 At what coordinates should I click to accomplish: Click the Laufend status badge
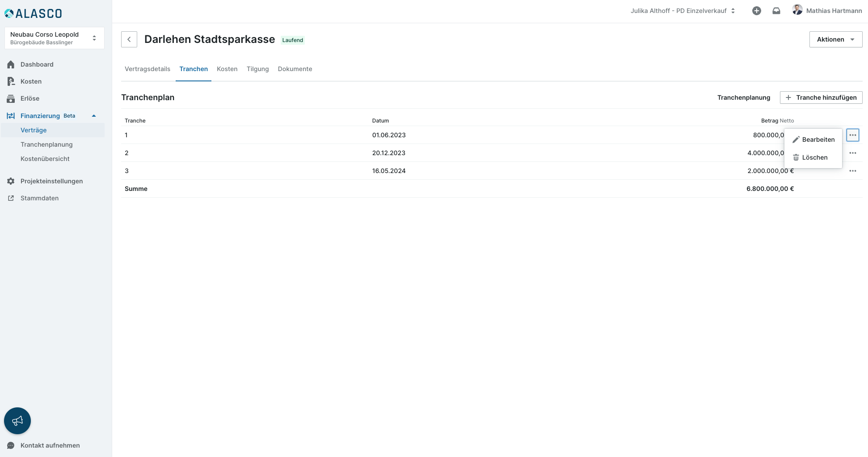293,40
